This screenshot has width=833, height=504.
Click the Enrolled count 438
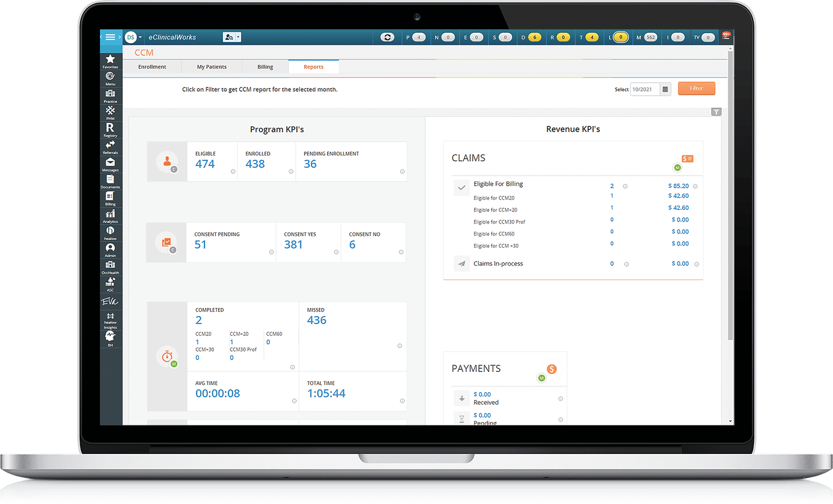[x=255, y=164]
